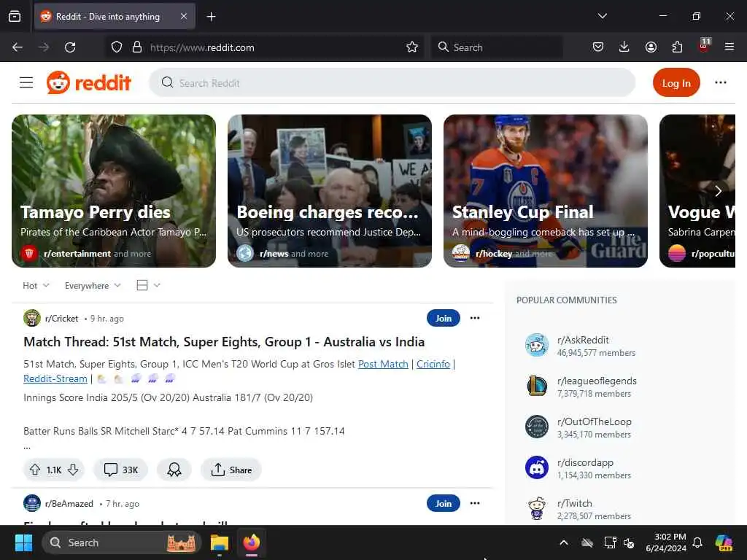Open the notification bell in the taskbar
This screenshot has width=747, height=560.
pos(697,542)
